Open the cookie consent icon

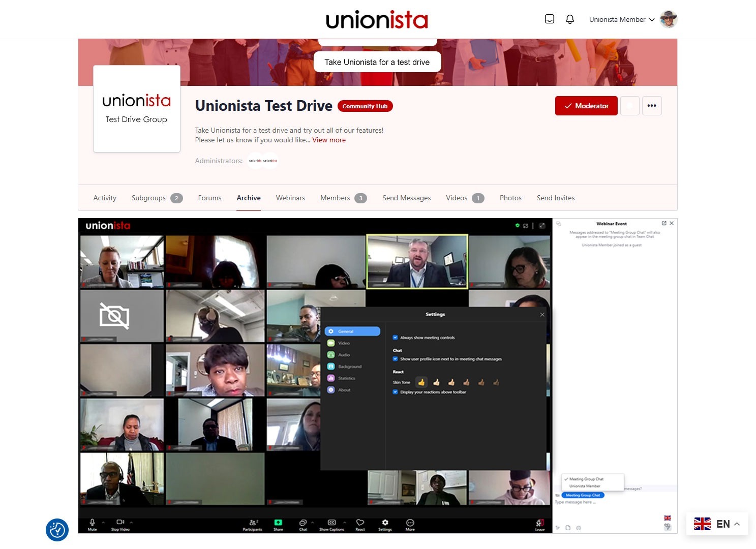[57, 530]
